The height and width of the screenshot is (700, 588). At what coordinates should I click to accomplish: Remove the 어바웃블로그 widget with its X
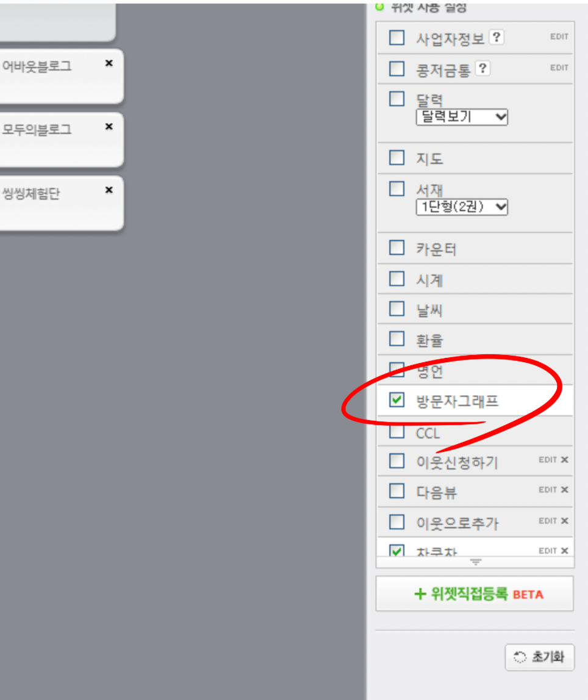(109, 63)
